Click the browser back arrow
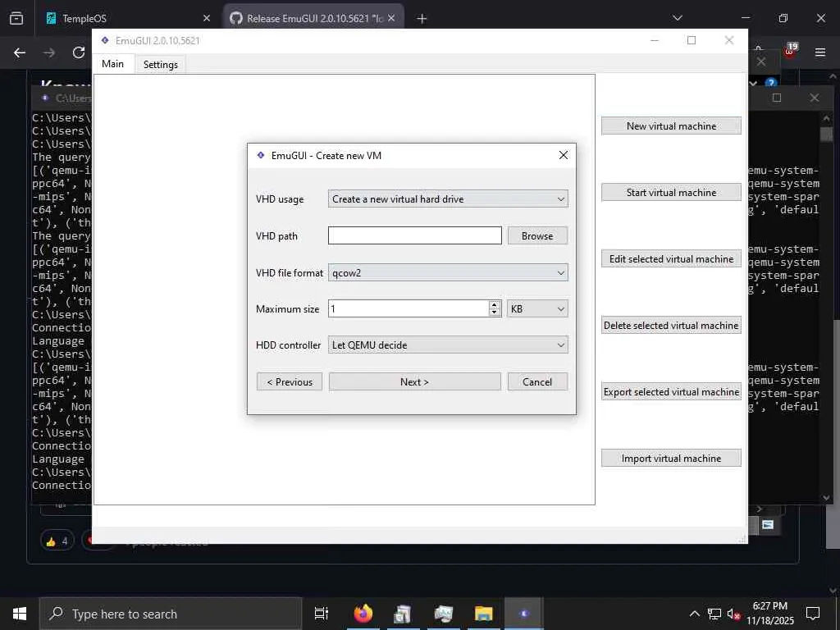This screenshot has width=840, height=630. [20, 52]
